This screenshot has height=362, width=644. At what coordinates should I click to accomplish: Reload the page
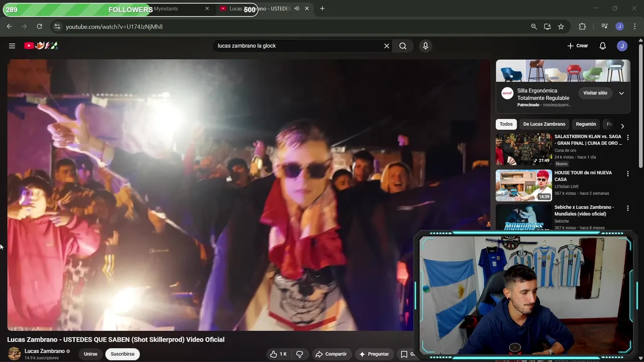click(39, 27)
